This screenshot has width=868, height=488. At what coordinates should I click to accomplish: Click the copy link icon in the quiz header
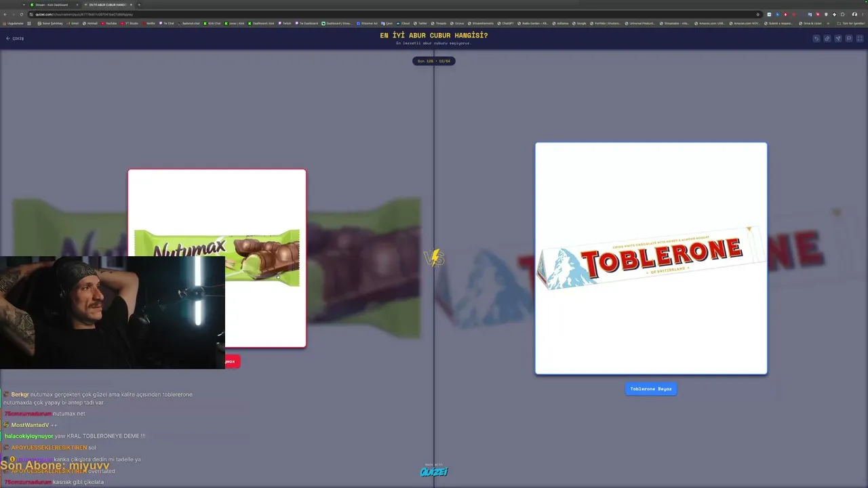(827, 39)
